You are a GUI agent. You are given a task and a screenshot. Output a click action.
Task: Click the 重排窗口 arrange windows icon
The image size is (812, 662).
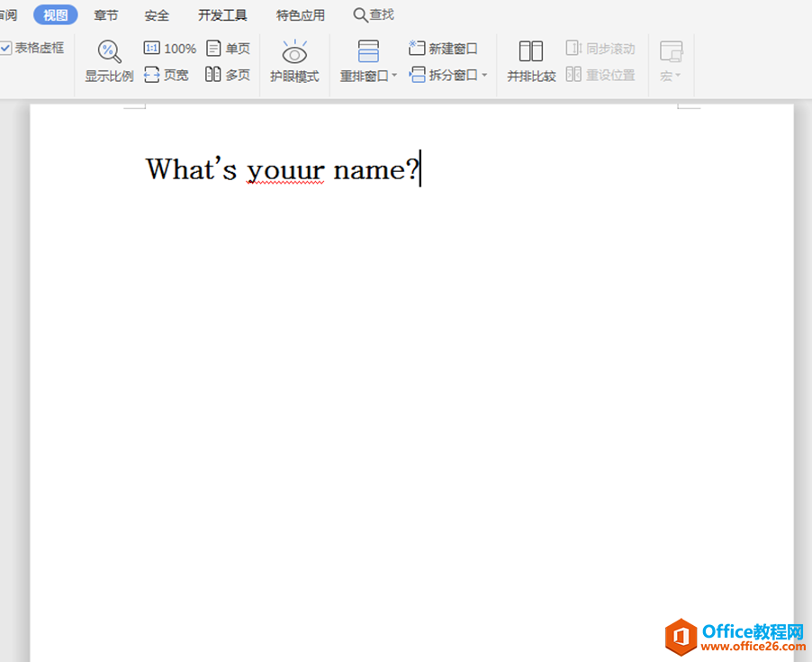[x=368, y=51]
